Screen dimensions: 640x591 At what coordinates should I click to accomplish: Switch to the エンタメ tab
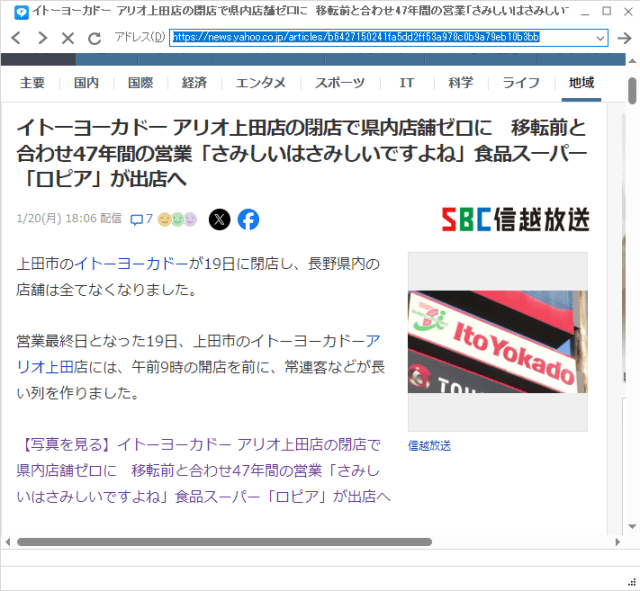pyautogui.click(x=261, y=83)
